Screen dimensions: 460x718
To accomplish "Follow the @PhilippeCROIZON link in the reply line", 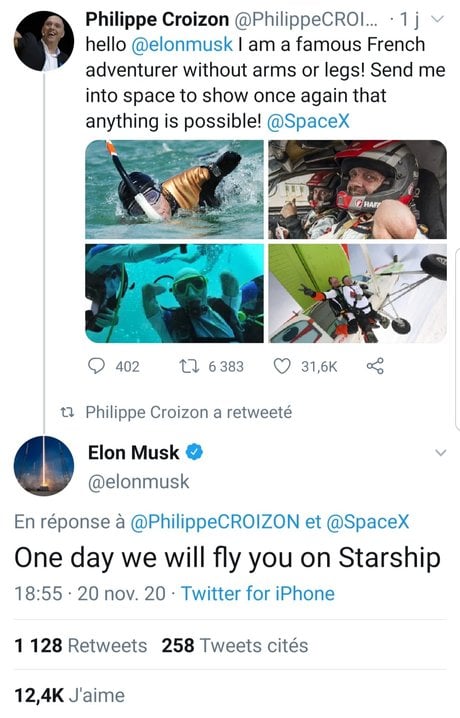I will coord(215,522).
